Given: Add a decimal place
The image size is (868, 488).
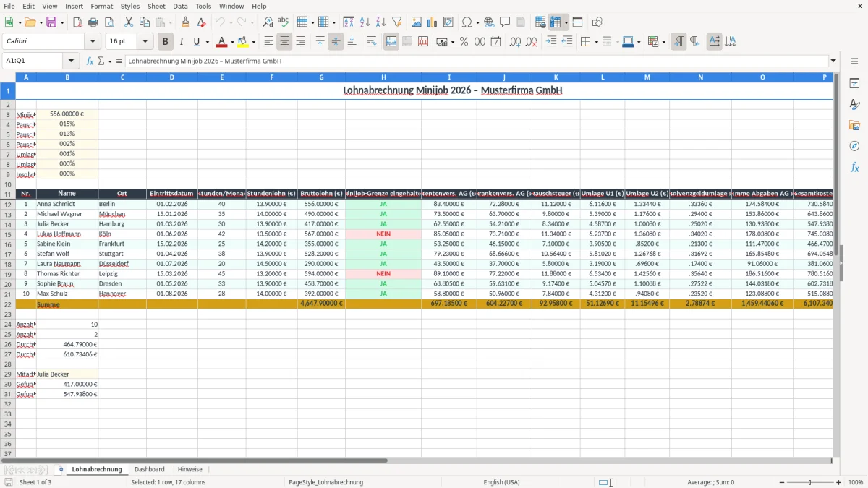Looking at the screenshot, I should coord(515,42).
